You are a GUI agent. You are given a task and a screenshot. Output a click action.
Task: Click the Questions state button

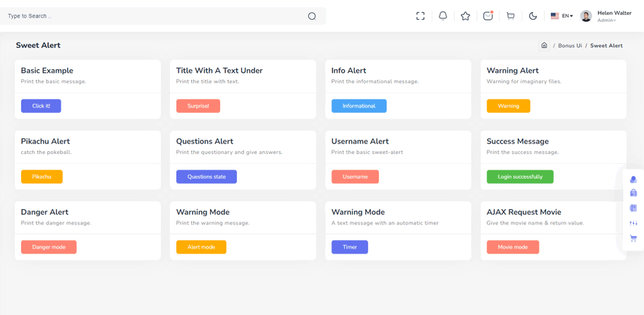[207, 177]
